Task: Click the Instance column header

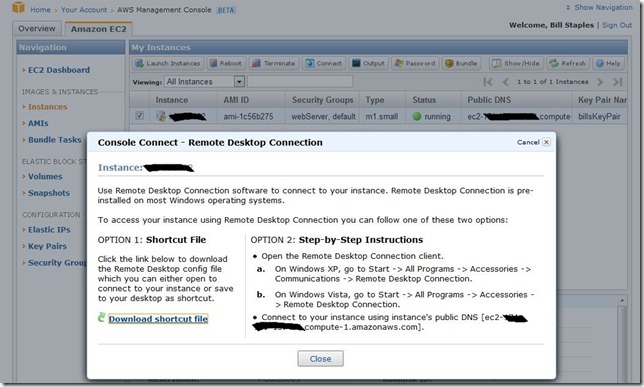Action: 183,100
